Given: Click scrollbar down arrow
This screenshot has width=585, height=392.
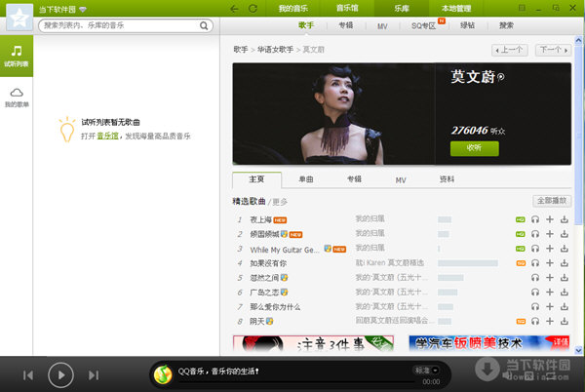Looking at the screenshot, I should [578, 350].
